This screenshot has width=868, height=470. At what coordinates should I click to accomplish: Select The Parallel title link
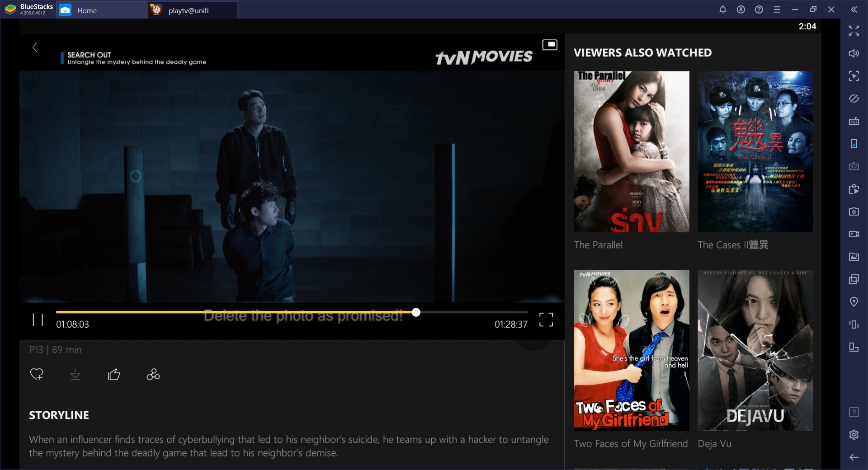click(x=598, y=245)
